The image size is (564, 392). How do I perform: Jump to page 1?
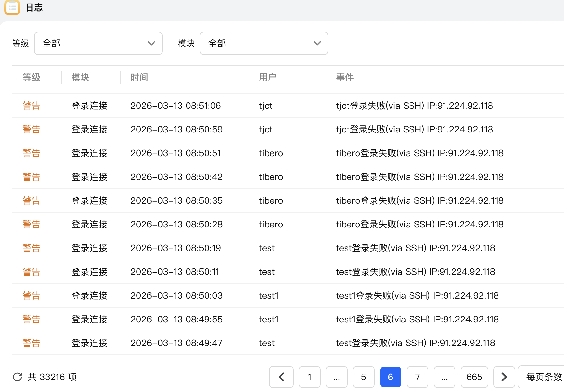tap(309, 377)
